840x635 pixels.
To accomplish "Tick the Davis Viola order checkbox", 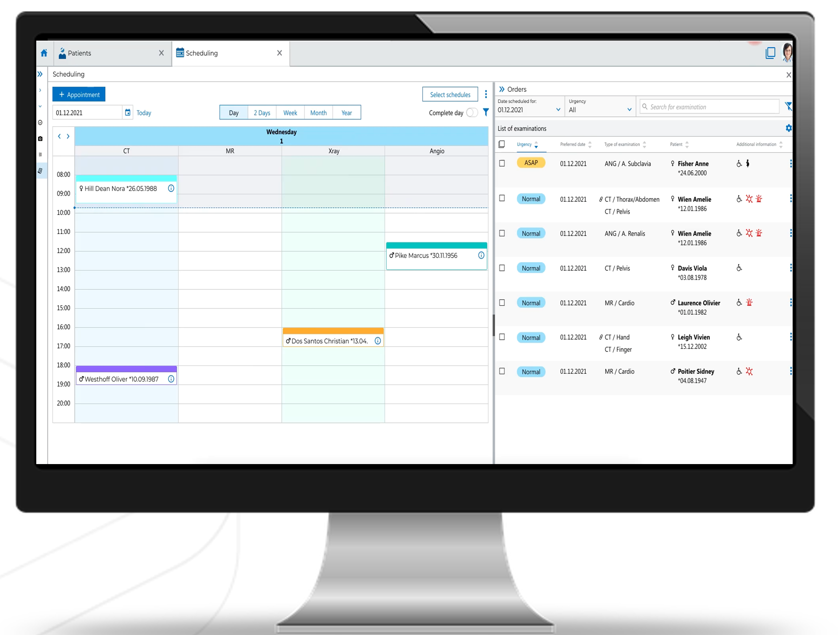I will click(502, 268).
